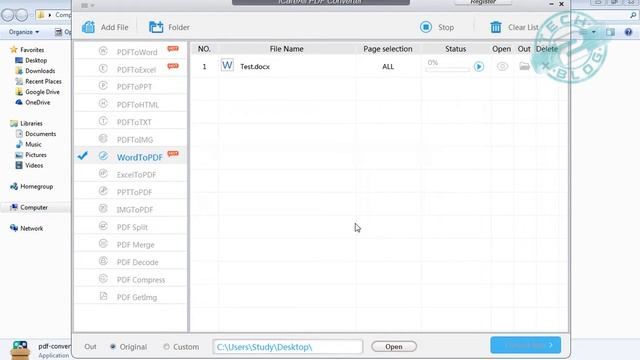Click the blue Convert button
The width and height of the screenshot is (640, 360).
525,345
